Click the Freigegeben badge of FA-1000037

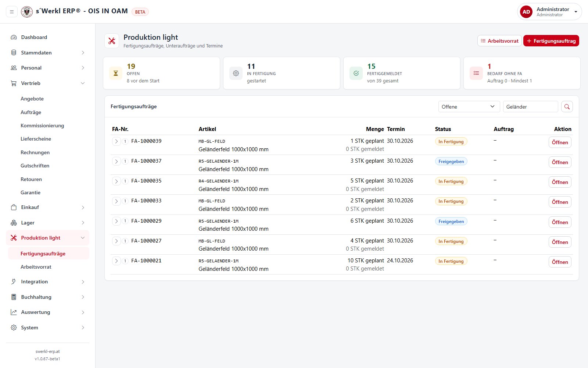(x=451, y=162)
